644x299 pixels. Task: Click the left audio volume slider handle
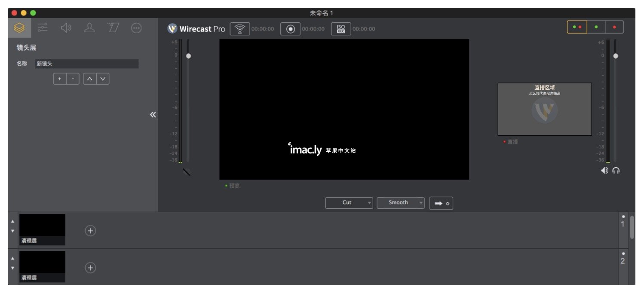(x=188, y=56)
